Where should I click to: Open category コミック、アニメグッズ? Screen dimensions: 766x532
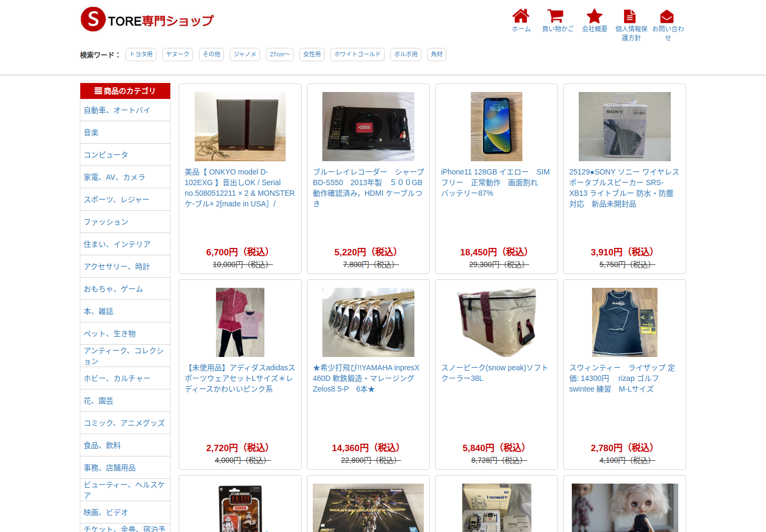[x=125, y=423]
